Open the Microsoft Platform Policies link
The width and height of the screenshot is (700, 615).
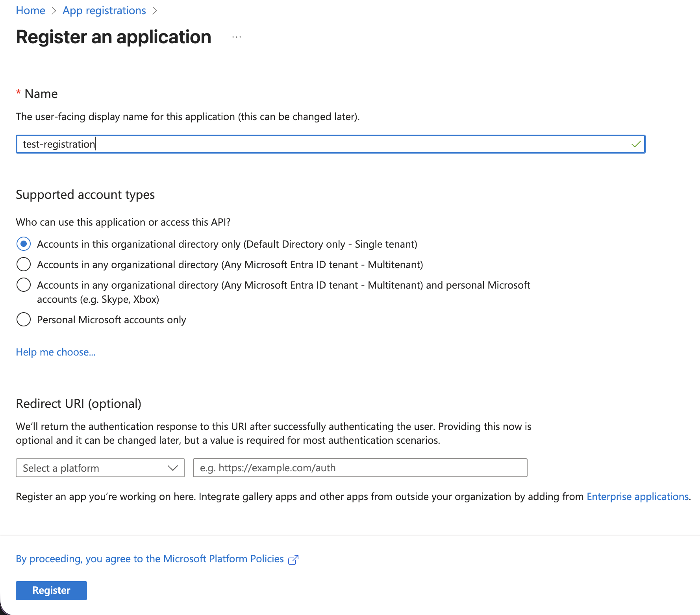click(x=150, y=559)
